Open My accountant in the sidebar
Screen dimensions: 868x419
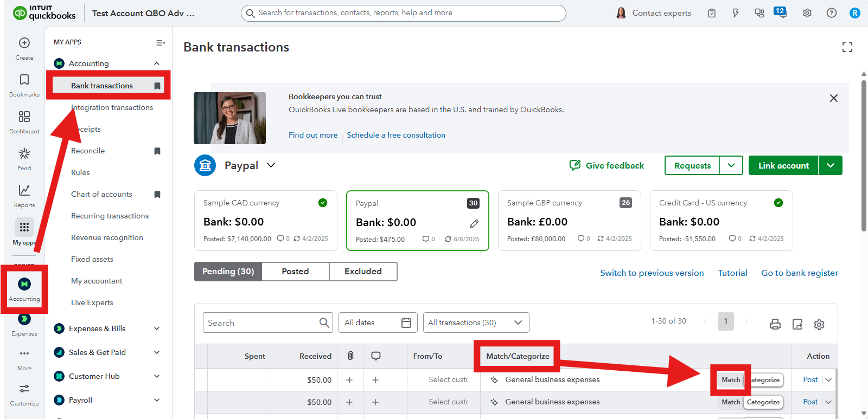[97, 281]
